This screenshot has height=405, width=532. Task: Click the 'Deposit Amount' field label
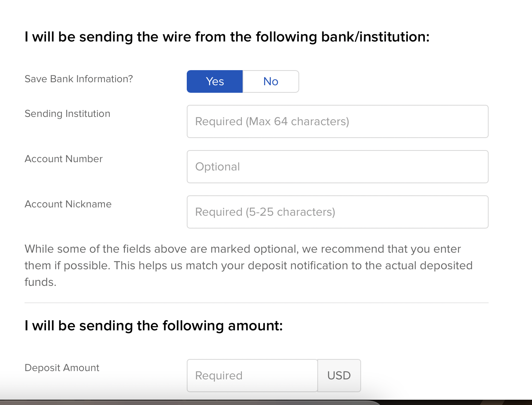coord(62,368)
